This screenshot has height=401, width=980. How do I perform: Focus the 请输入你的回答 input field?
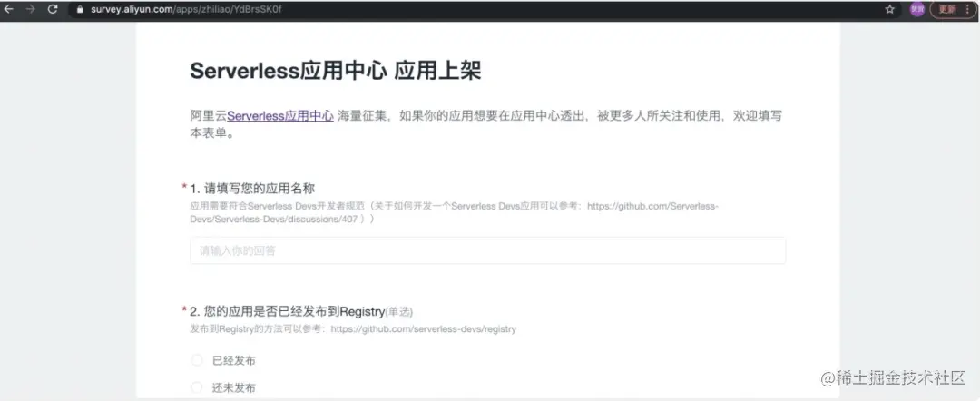pos(487,250)
